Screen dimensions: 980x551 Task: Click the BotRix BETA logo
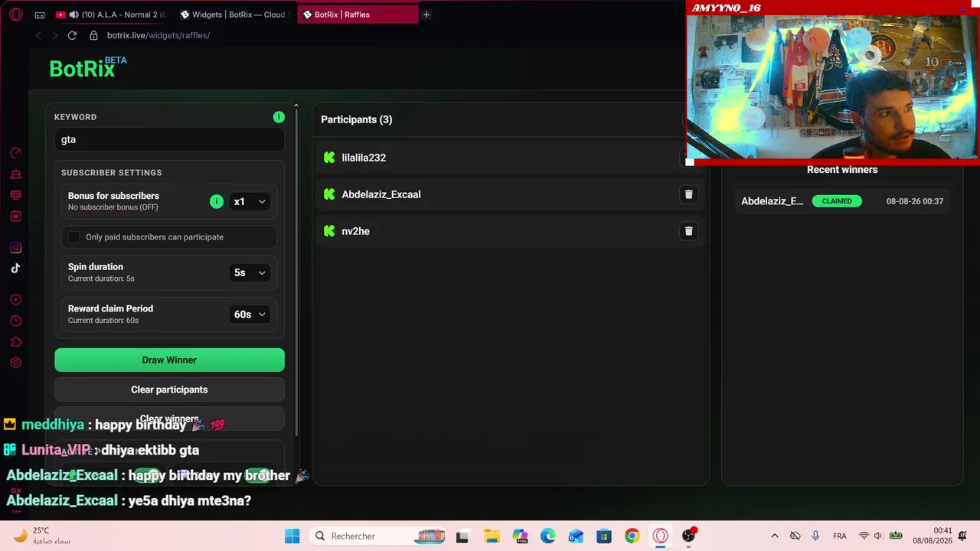tap(88, 67)
